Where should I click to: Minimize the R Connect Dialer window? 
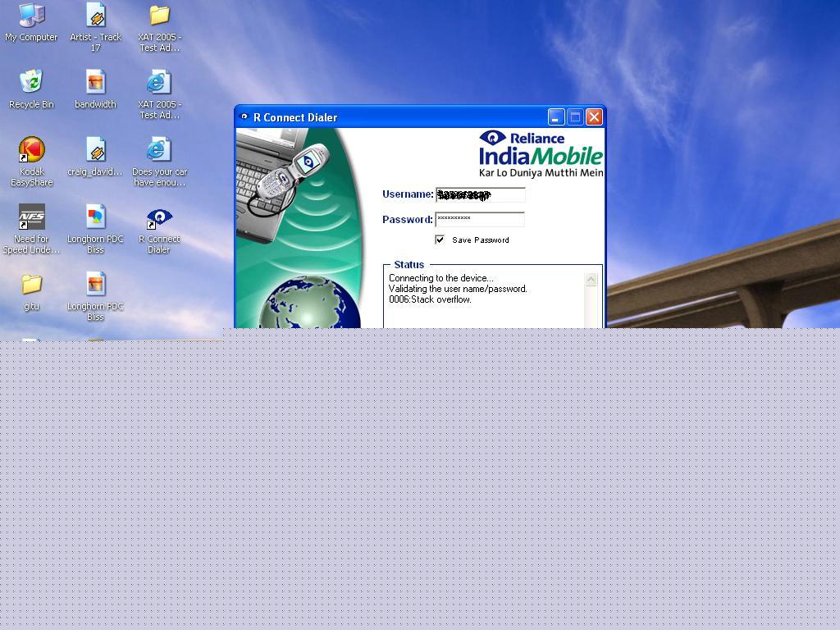[556, 117]
